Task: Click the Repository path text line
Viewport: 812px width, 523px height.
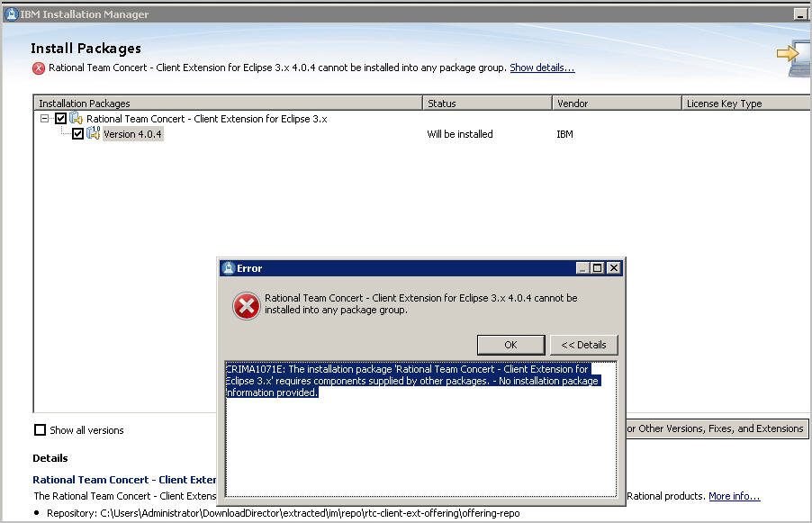Action: point(284,513)
